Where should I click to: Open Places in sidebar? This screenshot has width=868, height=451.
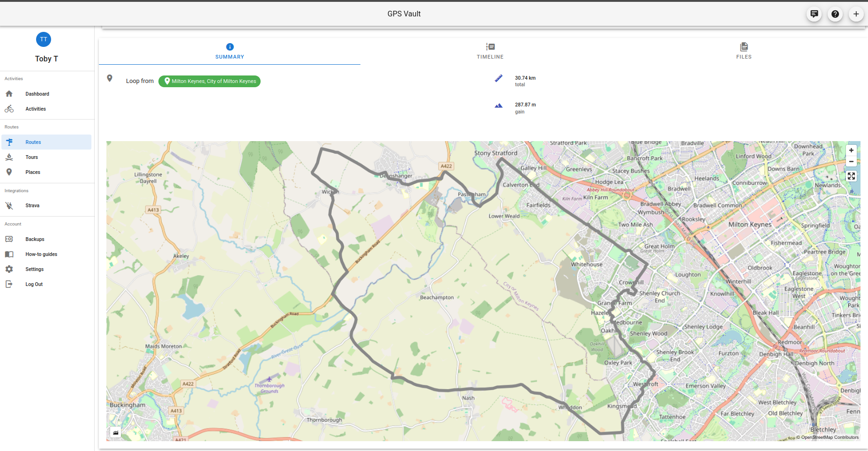tap(46, 172)
